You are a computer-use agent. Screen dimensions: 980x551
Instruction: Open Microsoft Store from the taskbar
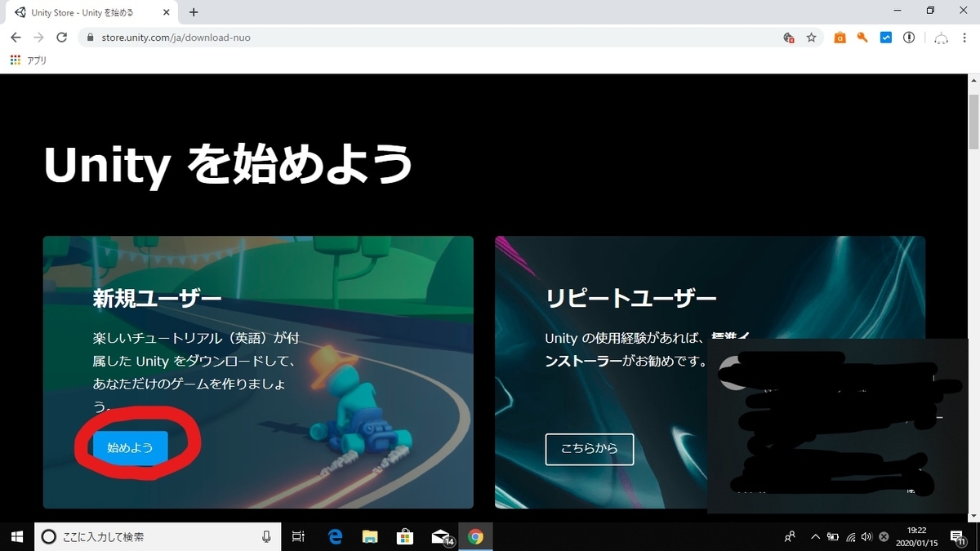coord(405,536)
